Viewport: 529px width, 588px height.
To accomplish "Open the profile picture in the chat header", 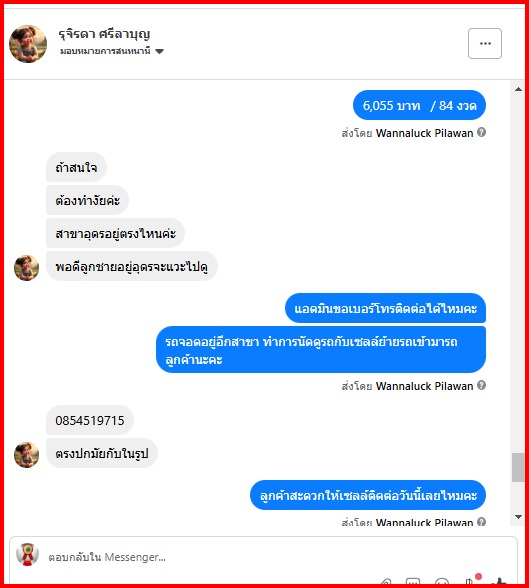I will 28,44.
